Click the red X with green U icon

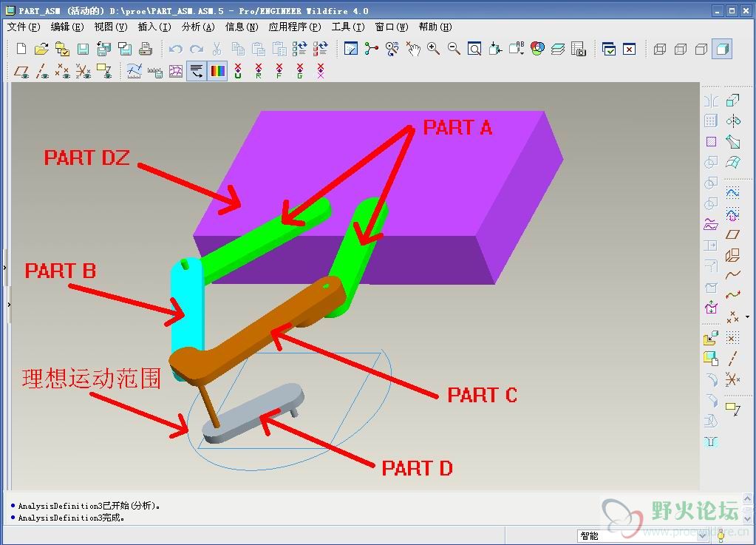tap(238, 71)
